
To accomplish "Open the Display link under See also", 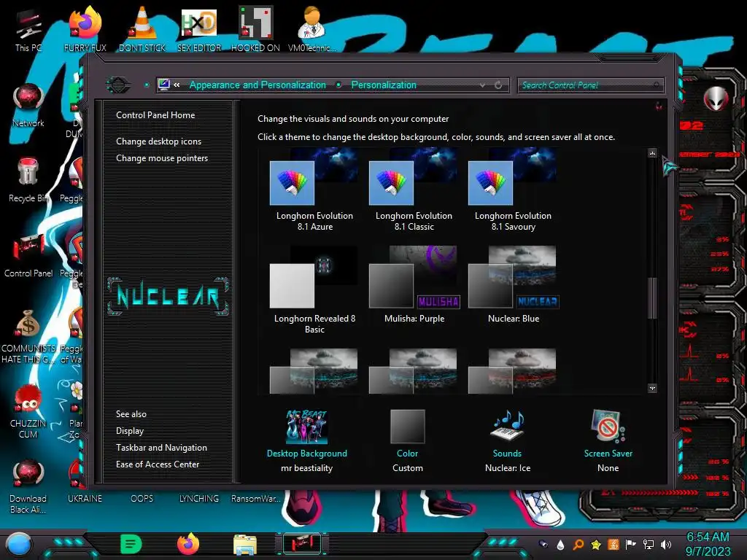I will pos(130,431).
